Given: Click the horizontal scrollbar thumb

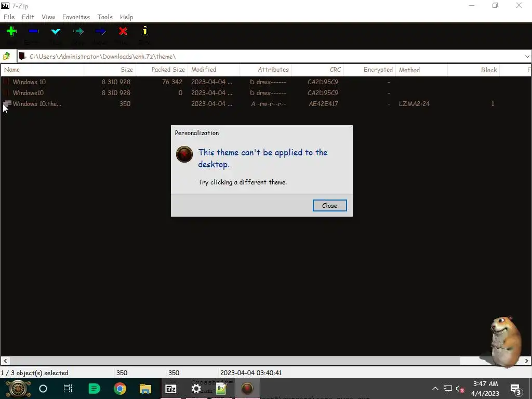Looking at the screenshot, I should 235,361.
